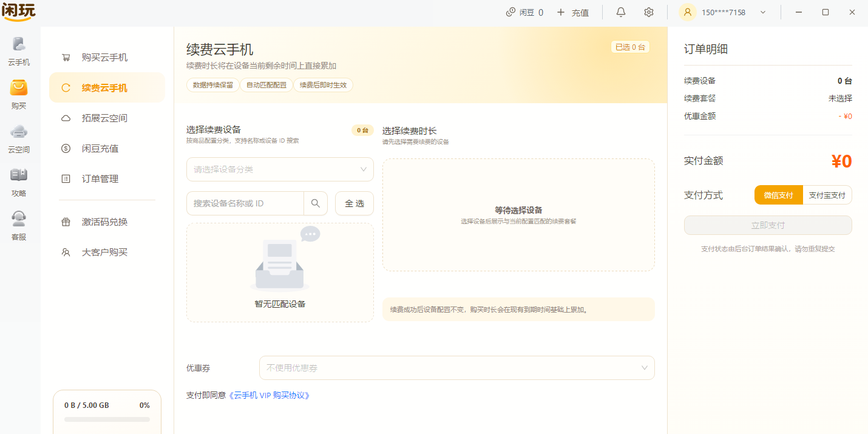Click the 未选择 package value
Image resolution: width=868 pixels, height=434 pixels.
tap(840, 98)
